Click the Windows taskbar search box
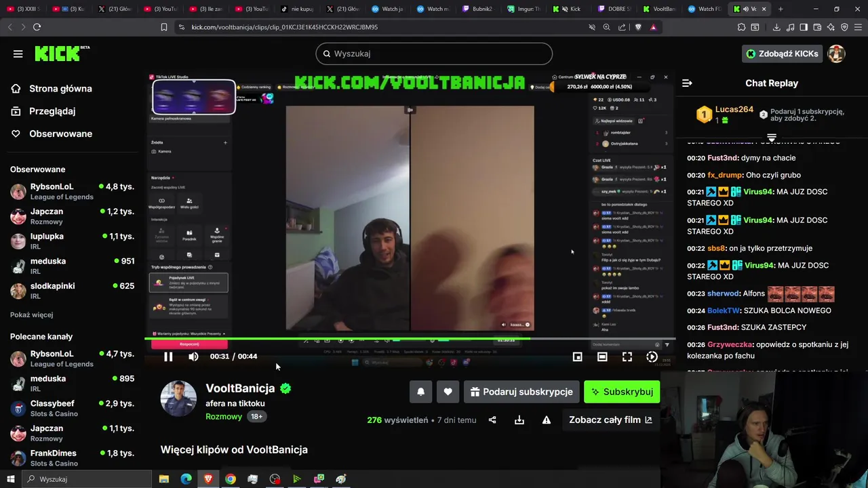Viewport: 868px width, 488px height. [x=87, y=479]
